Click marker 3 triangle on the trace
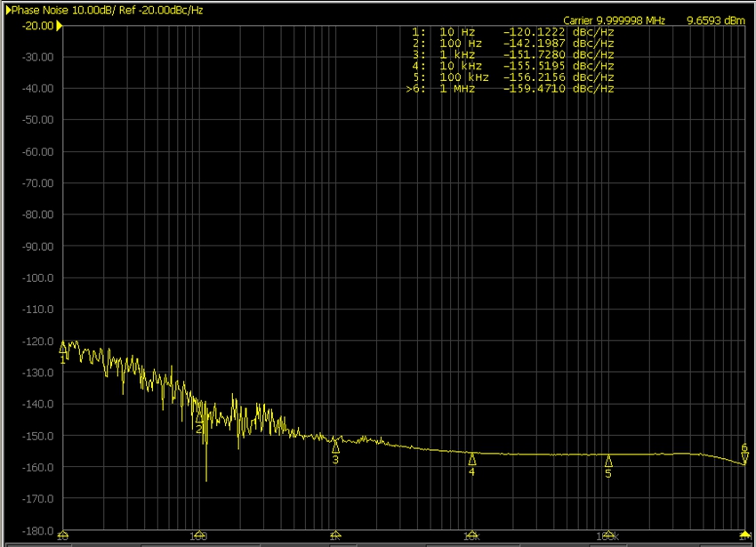The width and height of the screenshot is (756, 547). (x=335, y=448)
